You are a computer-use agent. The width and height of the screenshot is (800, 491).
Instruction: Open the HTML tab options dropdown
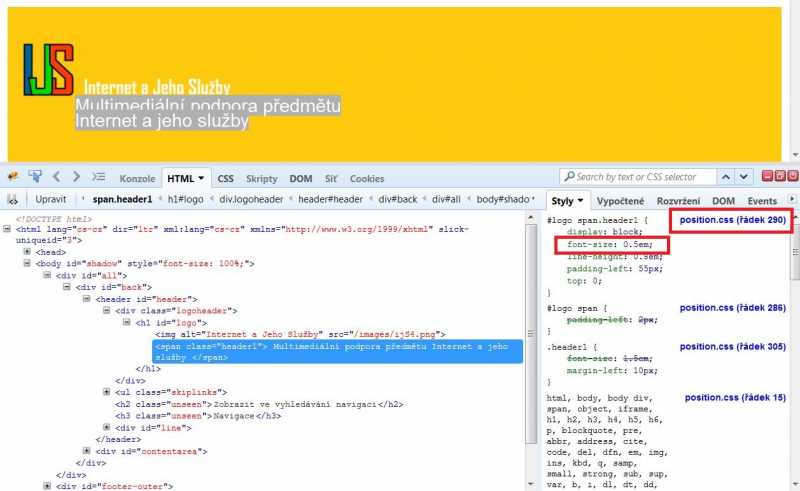click(201, 178)
